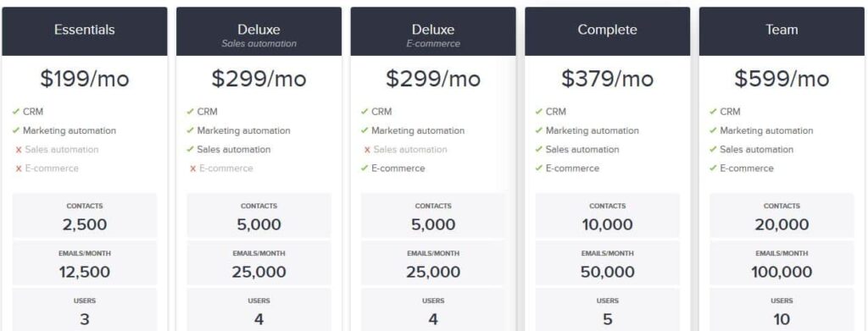Screen dimensions: 868x331
Task: Click the green checkmark beside E-commerce in Complete plan
Action: [x=538, y=168]
